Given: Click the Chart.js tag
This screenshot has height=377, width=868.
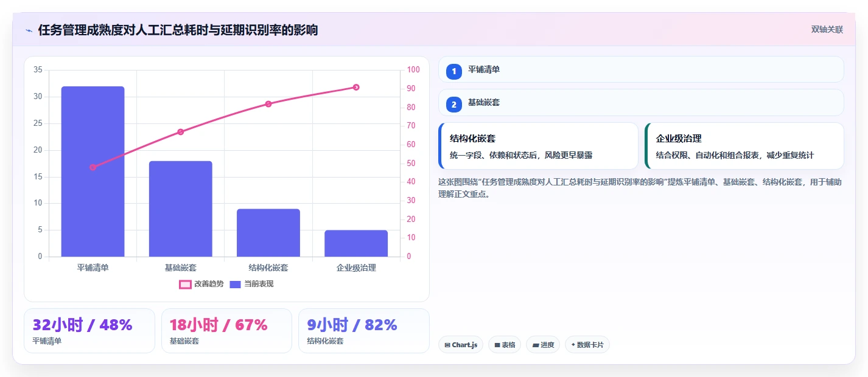Looking at the screenshot, I should tap(461, 345).
